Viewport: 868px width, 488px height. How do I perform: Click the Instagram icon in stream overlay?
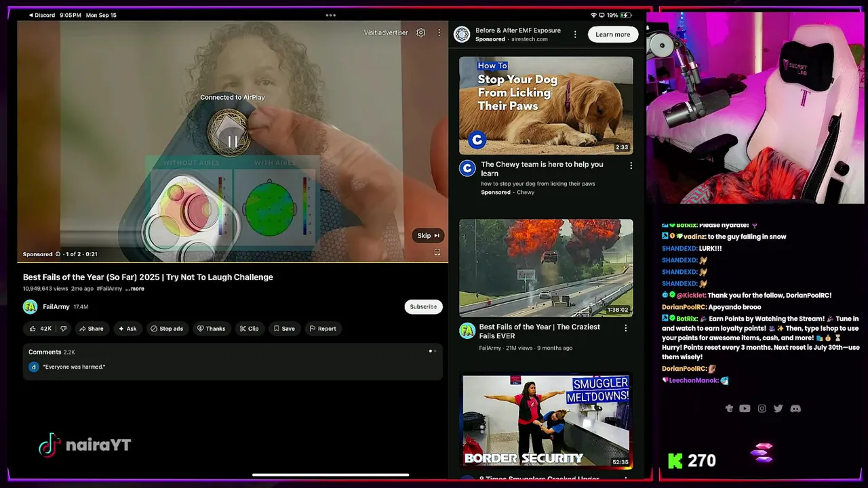(x=762, y=409)
